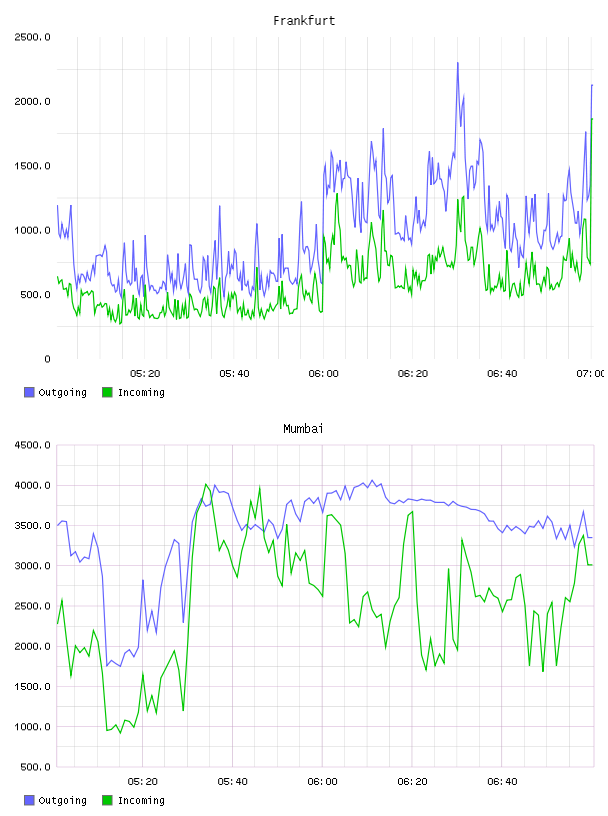Click the 05:40 time label on Frankfurt chart

(234, 374)
